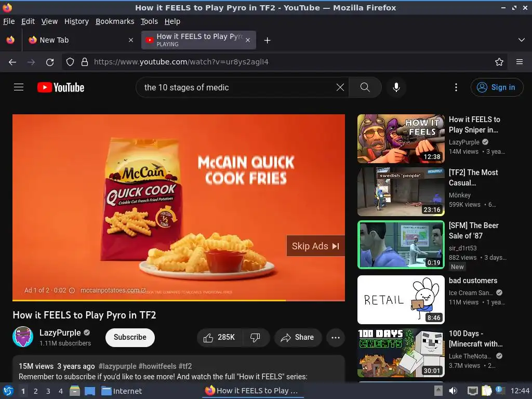Close the YouTube playing tab
The width and height of the screenshot is (532, 399).
(248, 40)
